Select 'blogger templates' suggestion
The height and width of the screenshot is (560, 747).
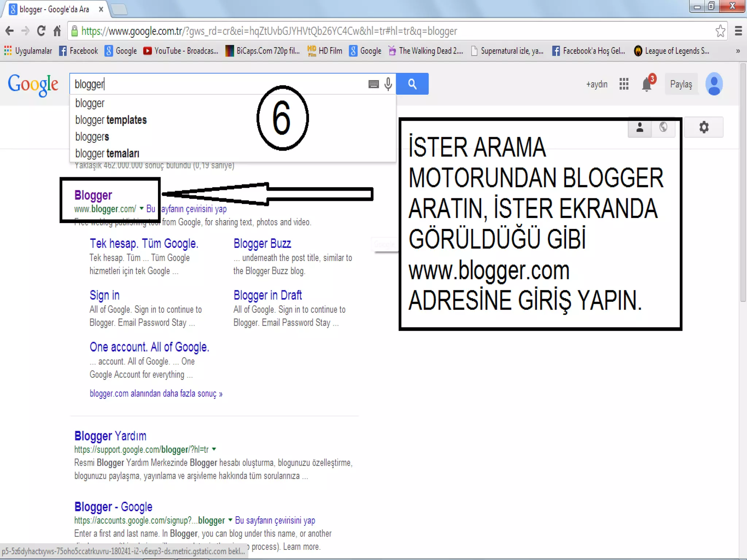click(233, 120)
